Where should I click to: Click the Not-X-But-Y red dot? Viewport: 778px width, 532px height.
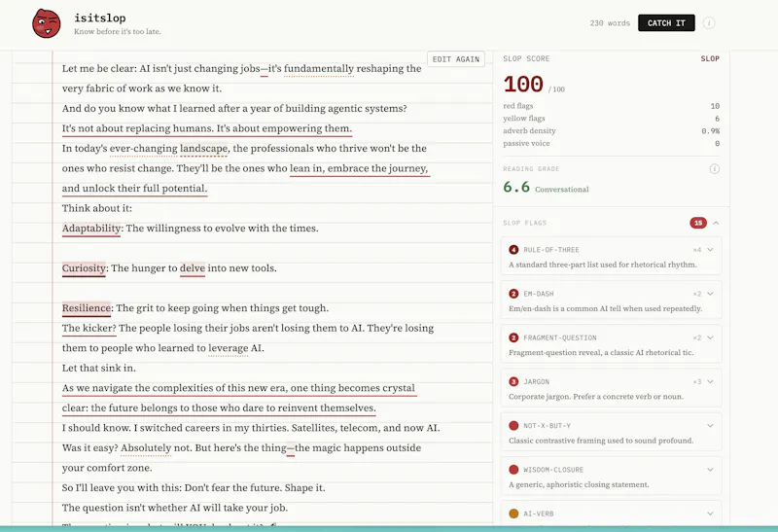click(513, 426)
